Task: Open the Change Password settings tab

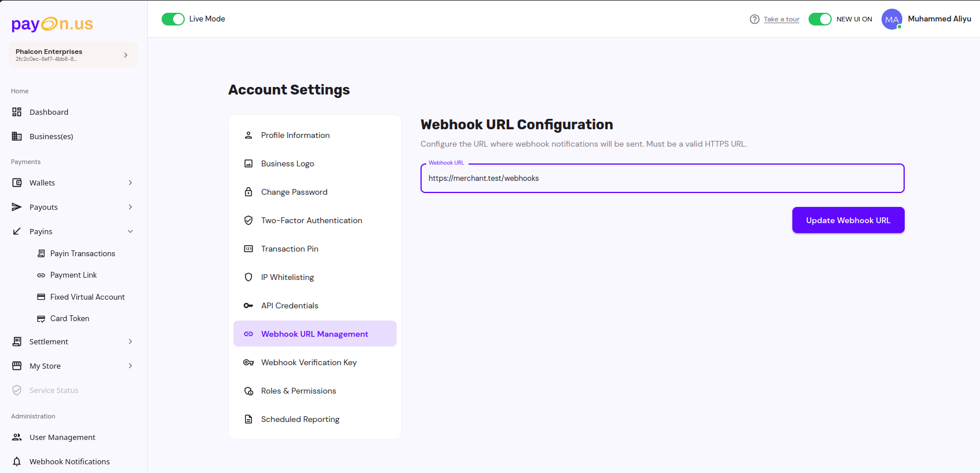Action: [x=315, y=192]
